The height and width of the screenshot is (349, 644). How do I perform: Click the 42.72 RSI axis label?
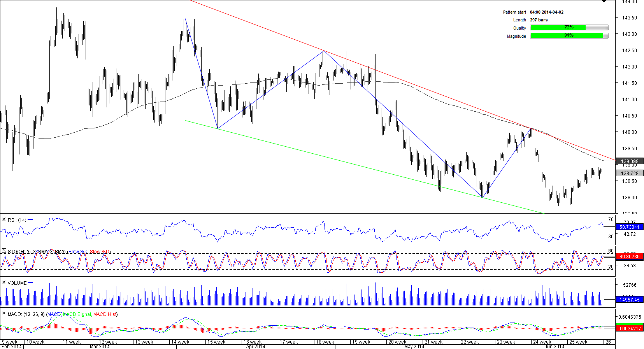coord(630,234)
